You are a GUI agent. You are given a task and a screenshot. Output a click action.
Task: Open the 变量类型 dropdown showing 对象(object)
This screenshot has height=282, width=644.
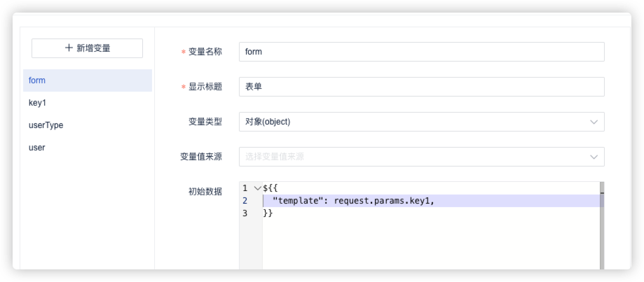(413, 122)
